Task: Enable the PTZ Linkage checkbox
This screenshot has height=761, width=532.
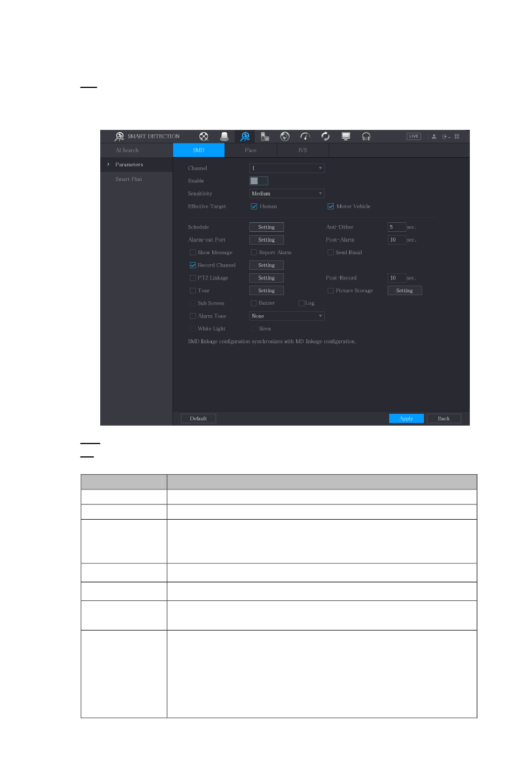Action: click(x=193, y=278)
